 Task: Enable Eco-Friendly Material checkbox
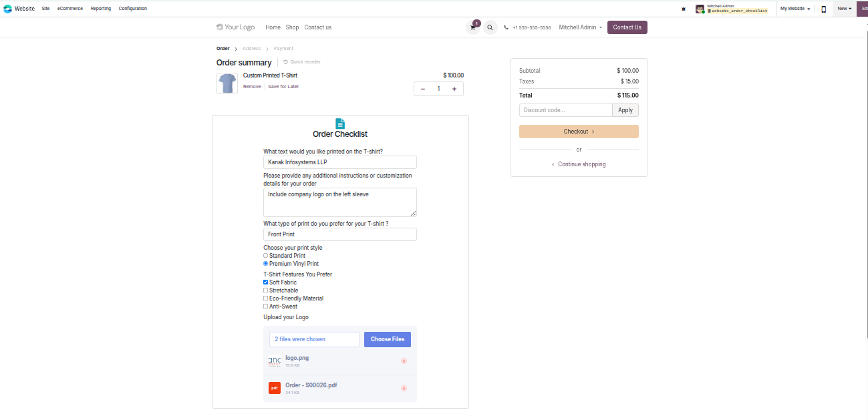265,298
